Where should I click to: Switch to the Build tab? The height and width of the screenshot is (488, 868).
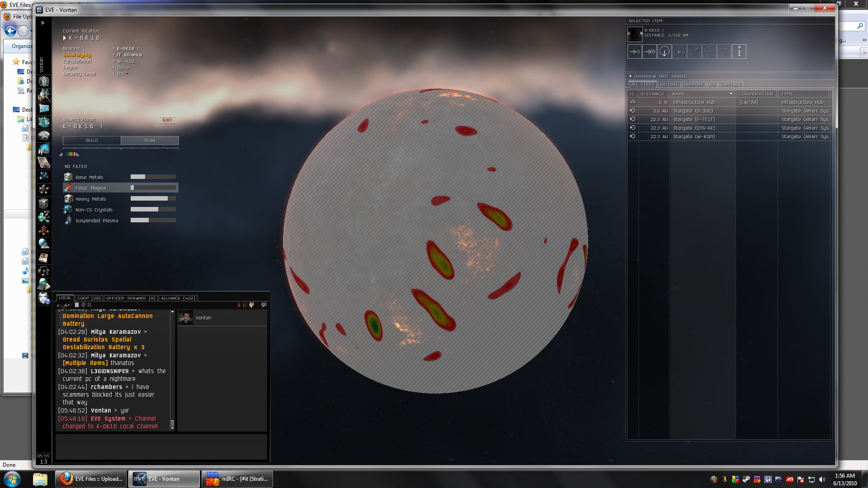point(92,141)
